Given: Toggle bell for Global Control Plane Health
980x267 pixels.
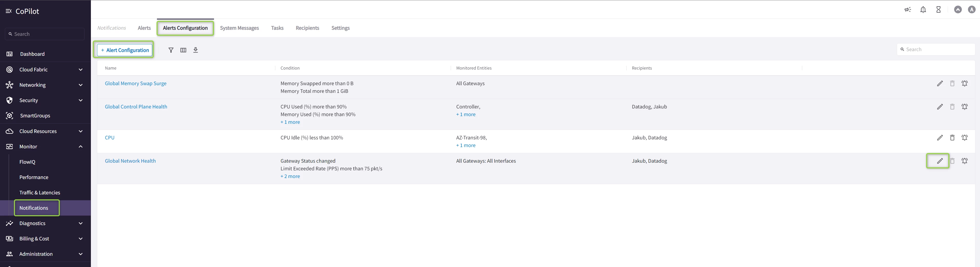Looking at the screenshot, I should click(965, 107).
